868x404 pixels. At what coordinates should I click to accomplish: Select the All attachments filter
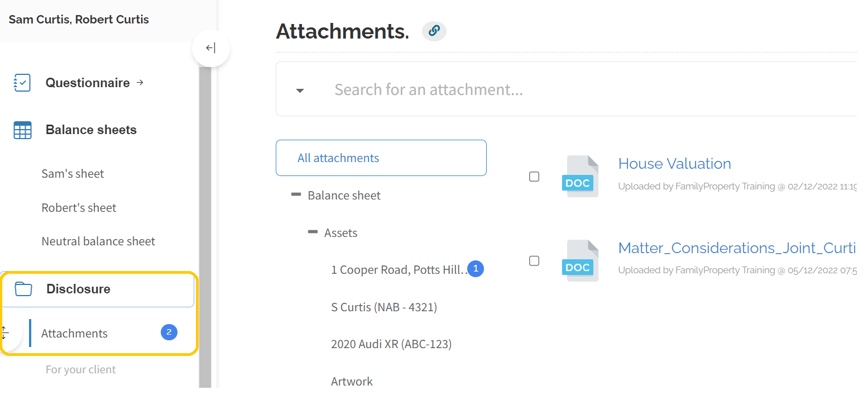click(x=381, y=158)
